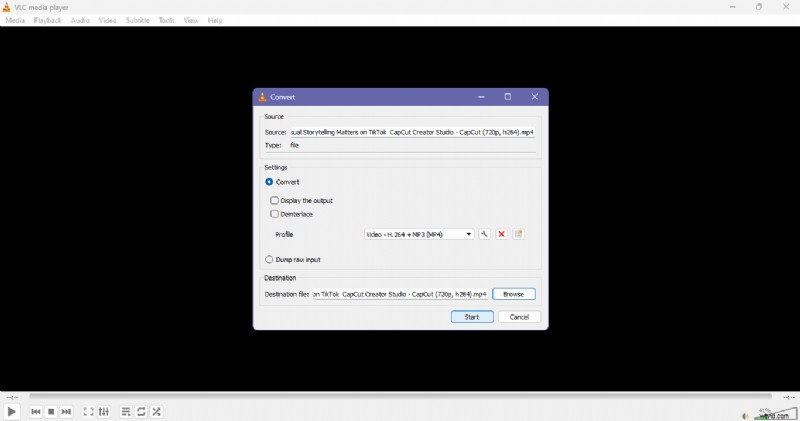The width and height of the screenshot is (800, 421).
Task: Open extended settings equalizer icon
Action: coord(104,411)
